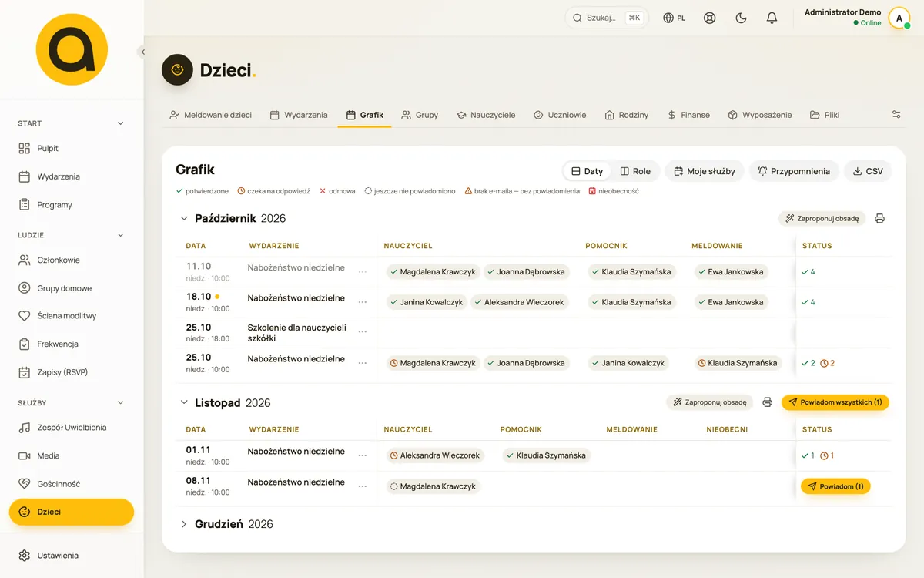924x578 pixels.
Task: Print the Październik 2026 schedule
Action: [x=879, y=219]
